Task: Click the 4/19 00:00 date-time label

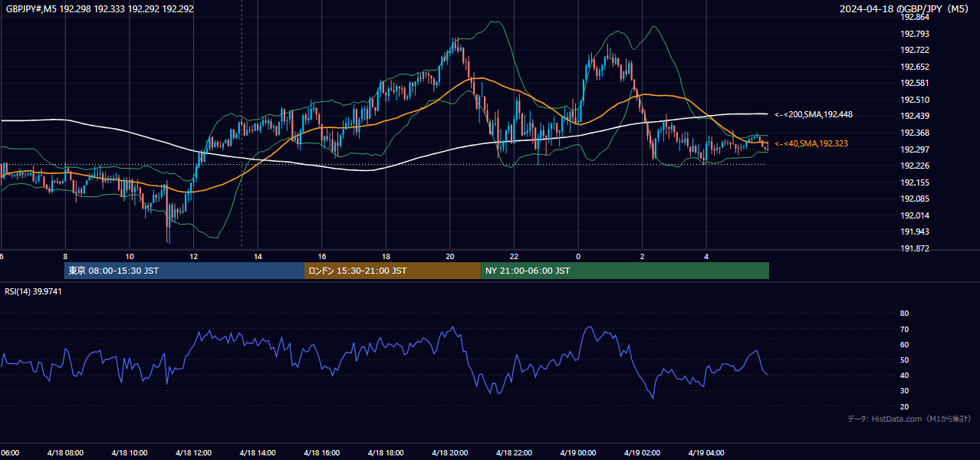Action: (577, 453)
